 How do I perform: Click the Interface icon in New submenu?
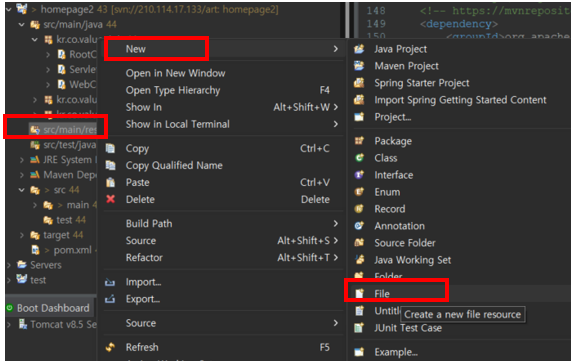(359, 175)
